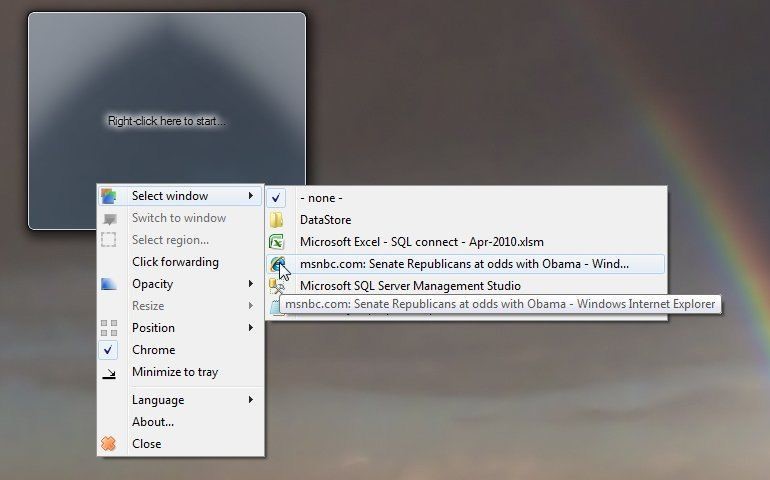Expand the Opacity submenu arrow
Screen dimensions: 770x480
(251, 284)
